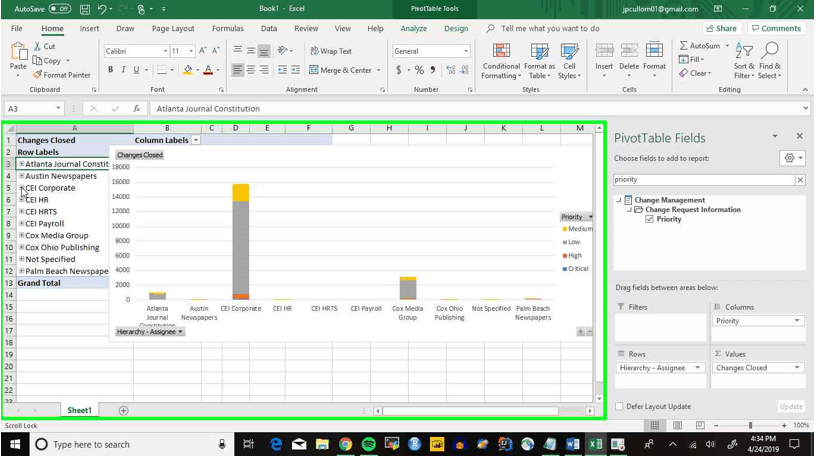Toggle Underline formatting
The image size is (816, 457).
136,70
